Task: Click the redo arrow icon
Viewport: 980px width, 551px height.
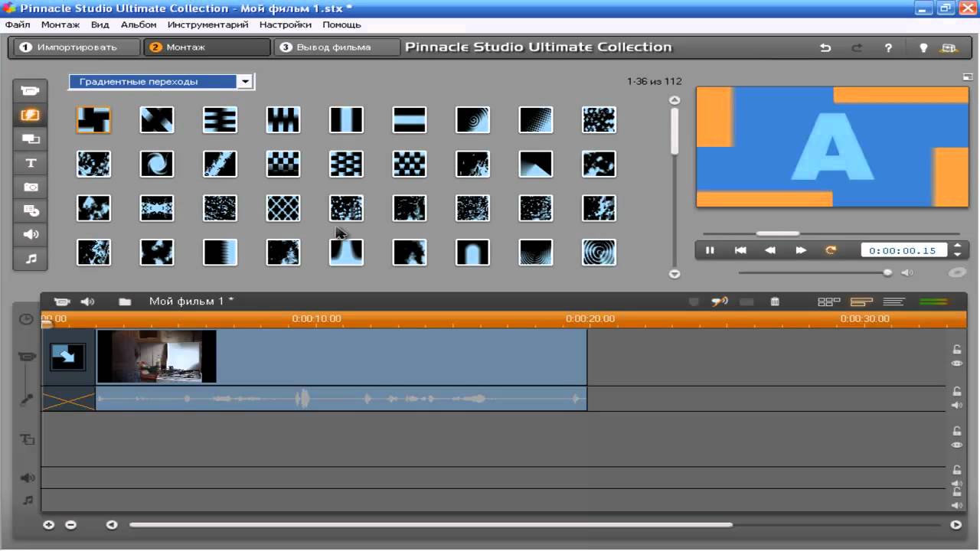Action: pos(857,47)
